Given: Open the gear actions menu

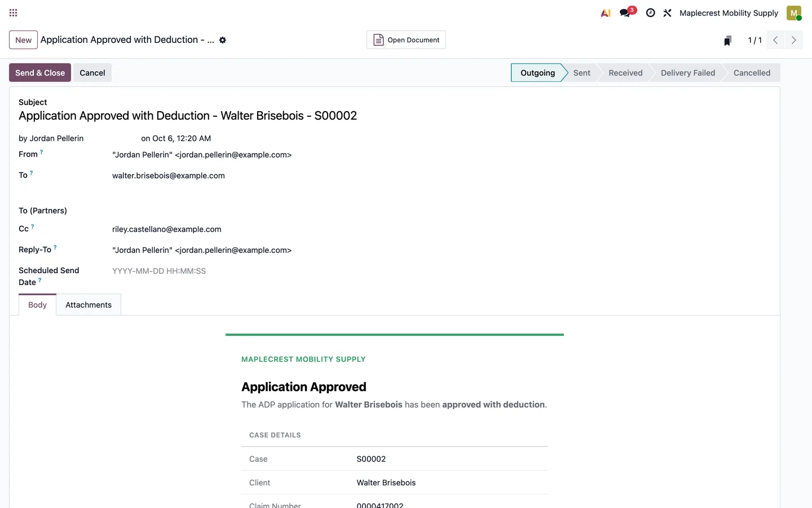Looking at the screenshot, I should pyautogui.click(x=223, y=40).
